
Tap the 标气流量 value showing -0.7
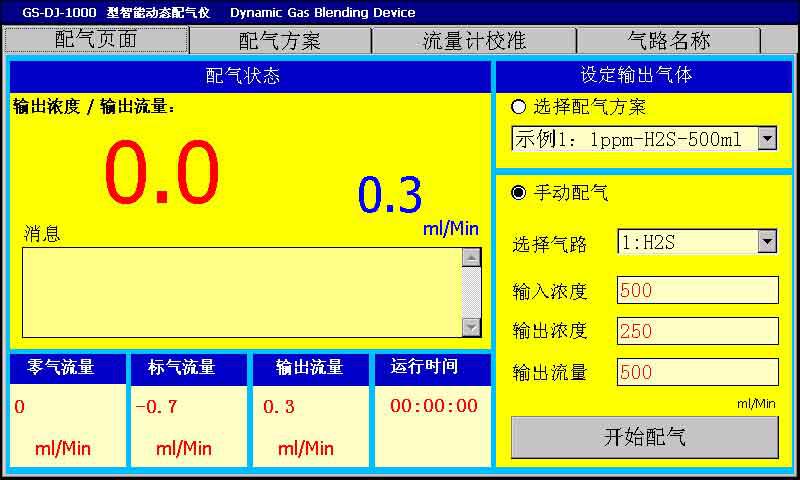point(157,407)
